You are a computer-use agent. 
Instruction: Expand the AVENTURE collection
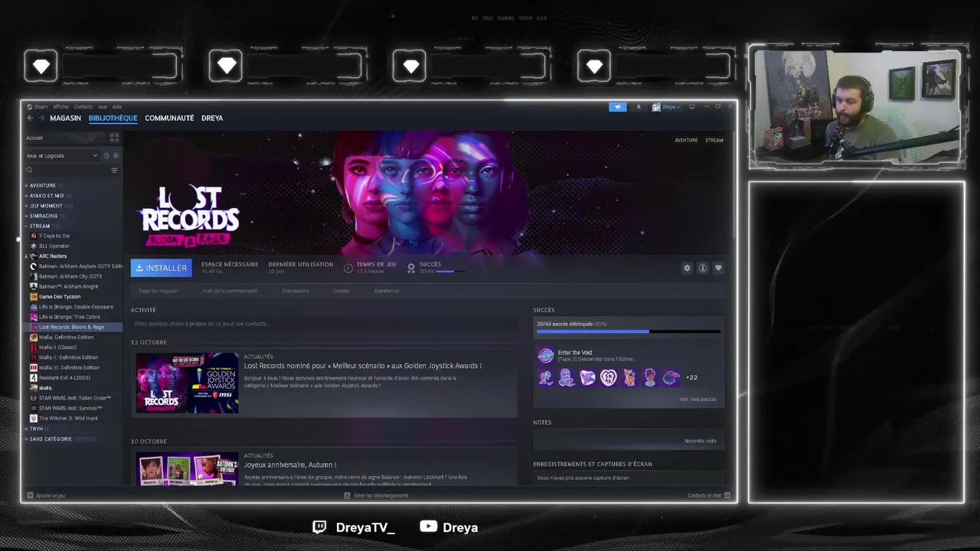click(x=26, y=185)
